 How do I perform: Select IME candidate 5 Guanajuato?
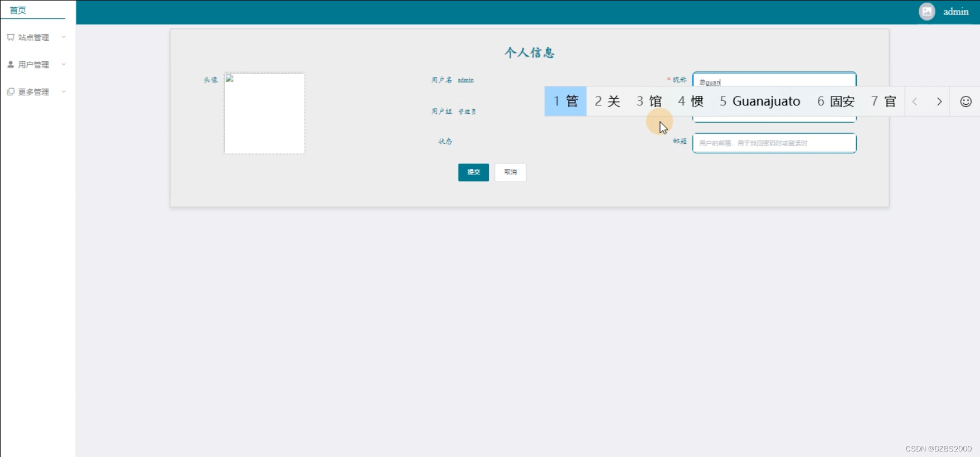point(760,101)
